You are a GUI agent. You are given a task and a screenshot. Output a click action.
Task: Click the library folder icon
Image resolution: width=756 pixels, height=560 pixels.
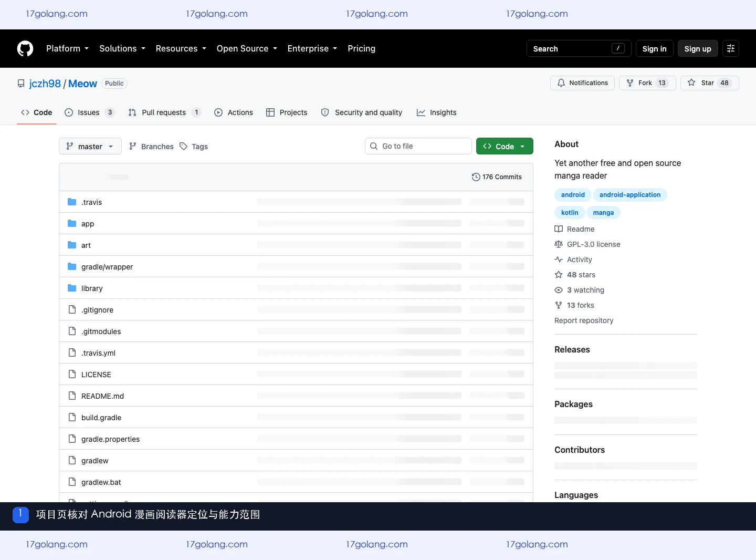coord(72,288)
